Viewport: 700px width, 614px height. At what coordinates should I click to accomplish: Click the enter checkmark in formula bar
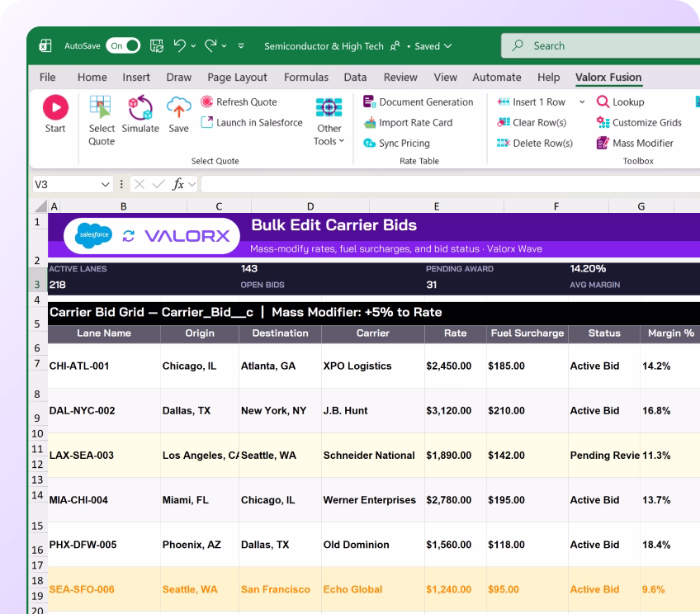click(x=158, y=184)
